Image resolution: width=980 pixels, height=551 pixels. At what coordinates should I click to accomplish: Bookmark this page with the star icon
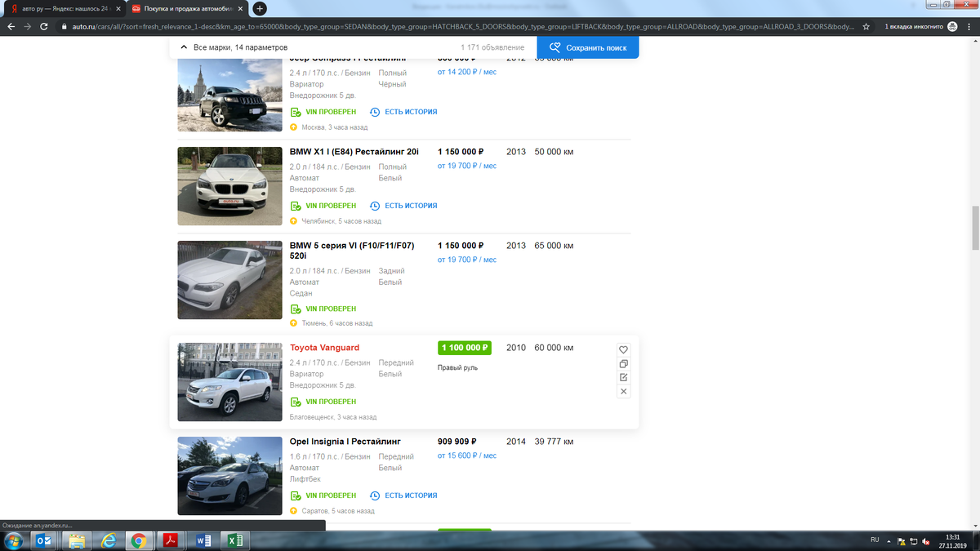point(866,26)
